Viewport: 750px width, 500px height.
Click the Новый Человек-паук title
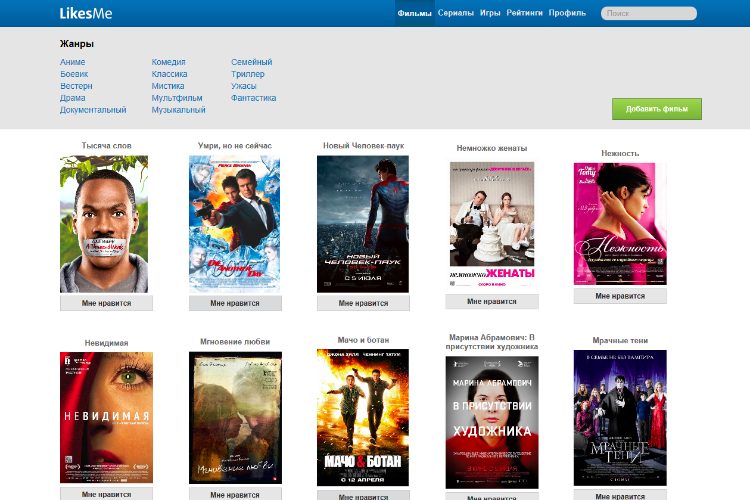(364, 145)
